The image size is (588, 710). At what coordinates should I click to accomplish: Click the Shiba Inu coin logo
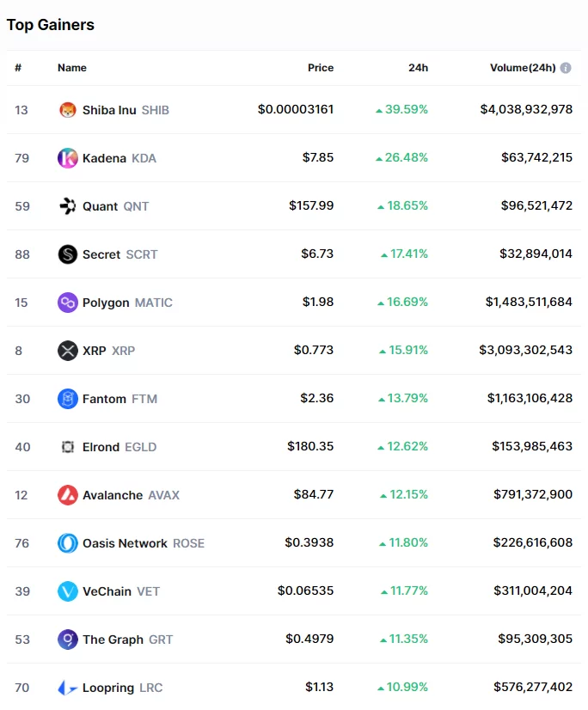[x=67, y=110]
